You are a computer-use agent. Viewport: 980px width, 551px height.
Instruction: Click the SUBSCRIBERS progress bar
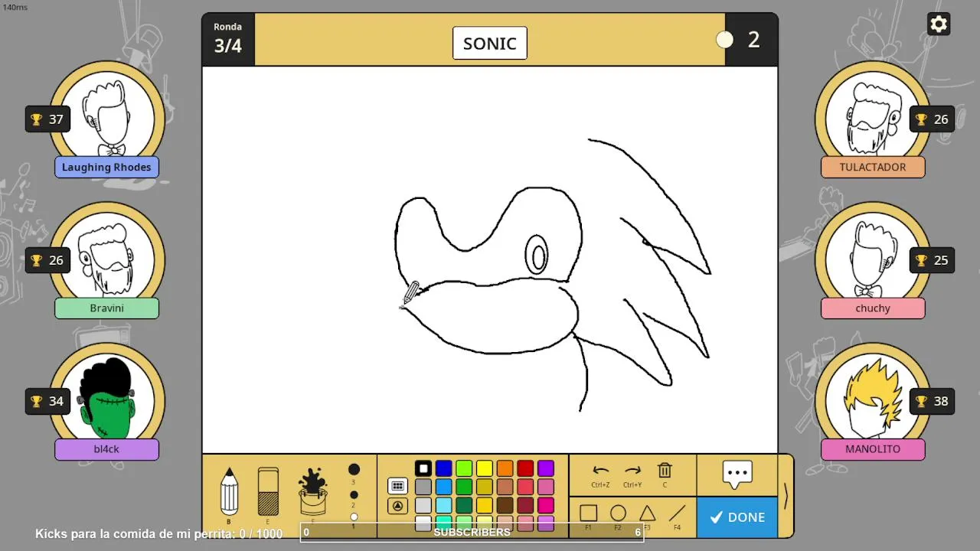pos(472,532)
